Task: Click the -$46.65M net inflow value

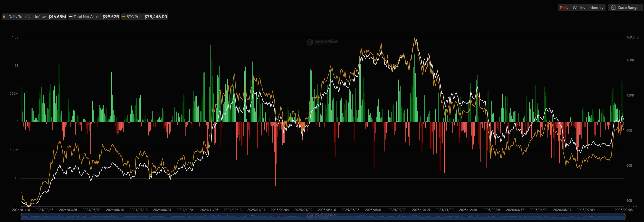Action: pos(56,17)
